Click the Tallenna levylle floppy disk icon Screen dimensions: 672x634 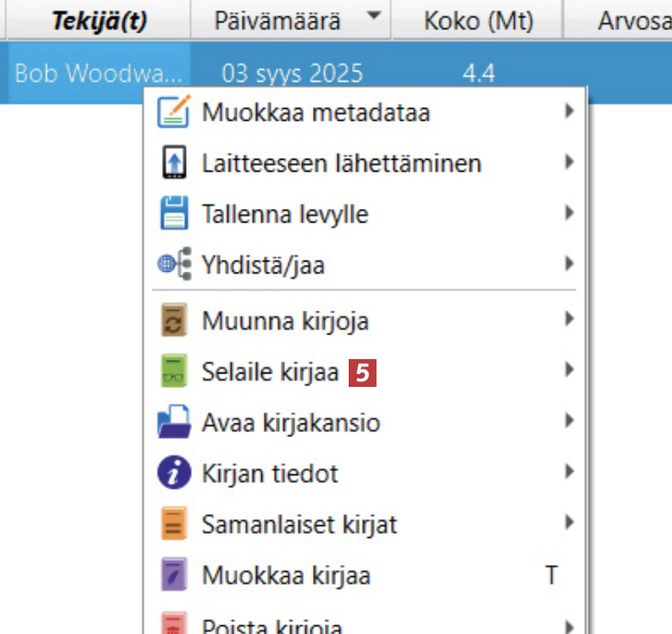tap(174, 213)
